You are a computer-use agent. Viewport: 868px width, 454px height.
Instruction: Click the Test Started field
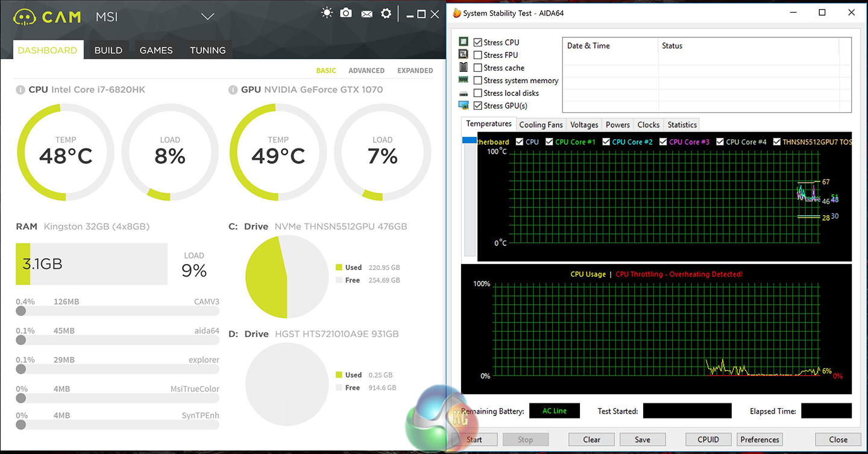coord(687,411)
